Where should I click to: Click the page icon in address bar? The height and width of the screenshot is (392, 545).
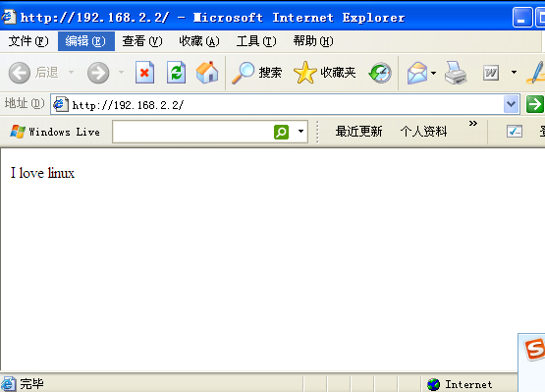(x=61, y=104)
